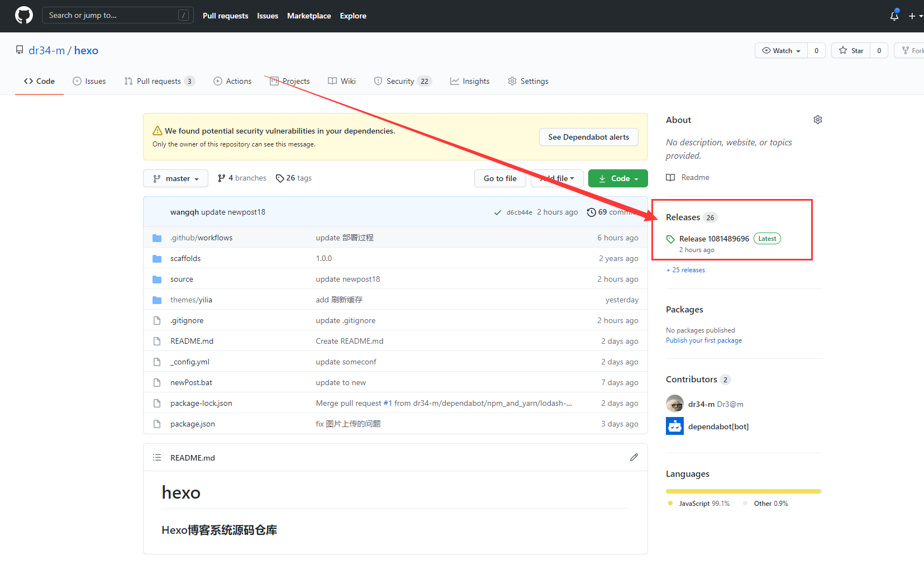The height and width of the screenshot is (564, 924).
Task: Switch to the Code tab
Action: point(39,81)
